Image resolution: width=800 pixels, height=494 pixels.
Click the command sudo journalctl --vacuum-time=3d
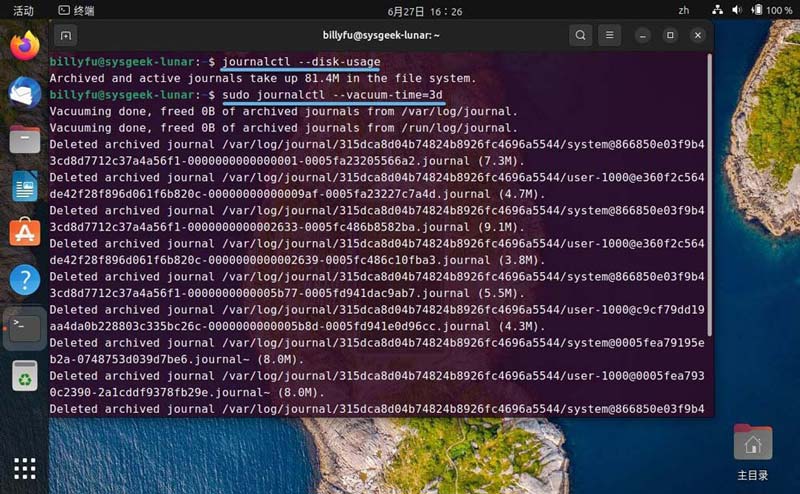pyautogui.click(x=332, y=95)
